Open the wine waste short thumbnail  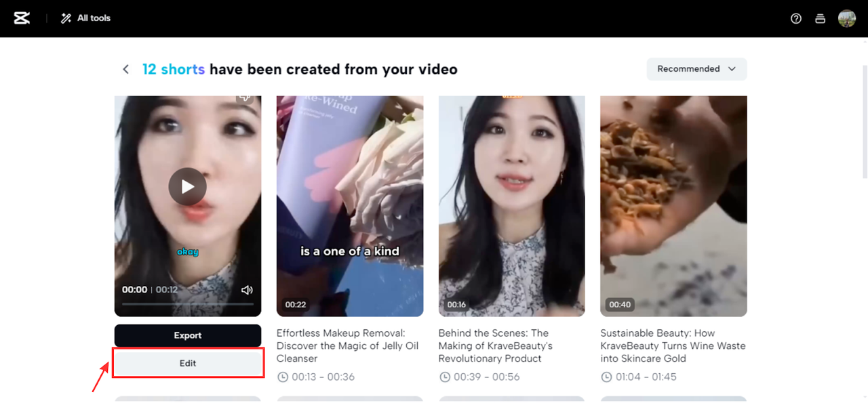point(673,206)
